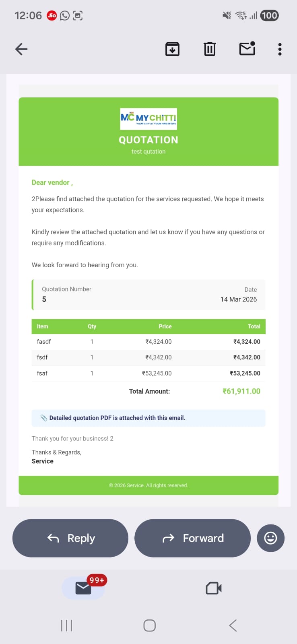Tap the MyChitti logo image

pyautogui.click(x=148, y=119)
